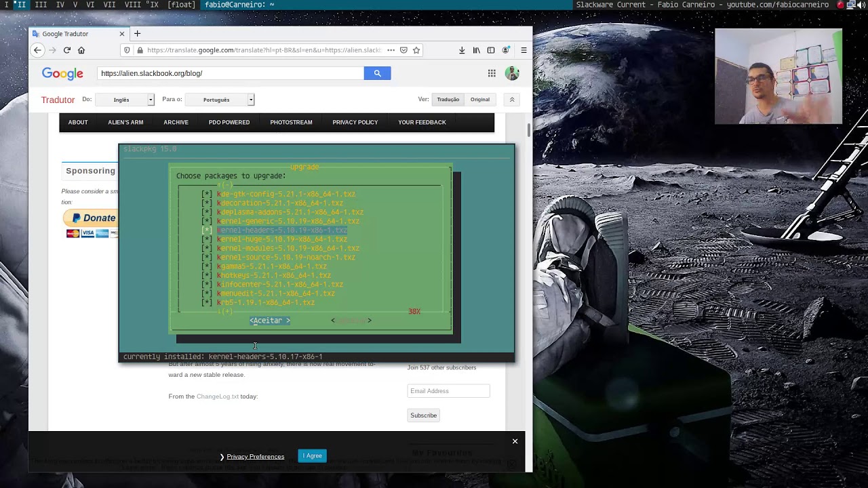Open the PDO POWERED menu item
This screenshot has height=488, width=868.
pos(229,123)
